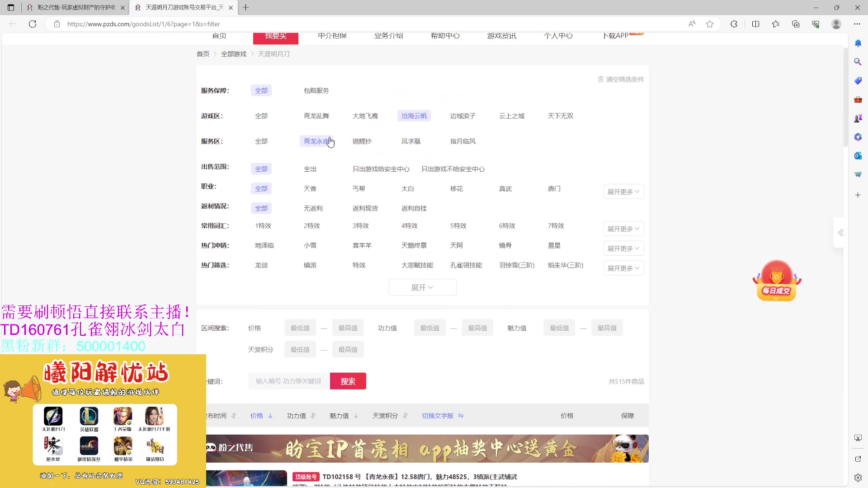Select the 英雄联盟 game icon in the ad panel
Screen dimensions: 868x488
coord(88,418)
